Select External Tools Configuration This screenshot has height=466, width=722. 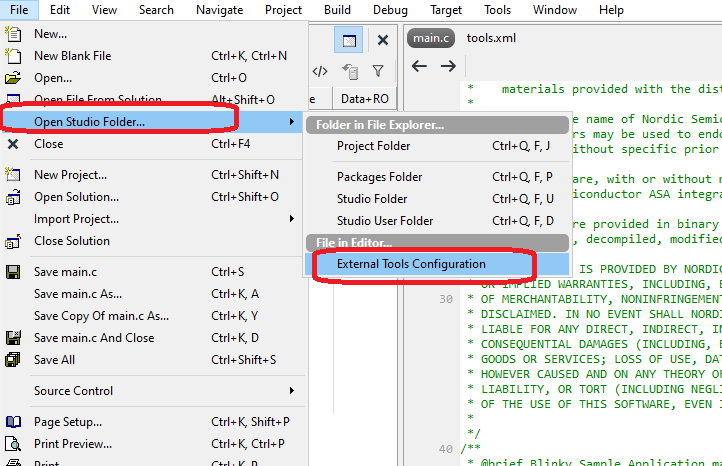point(411,264)
